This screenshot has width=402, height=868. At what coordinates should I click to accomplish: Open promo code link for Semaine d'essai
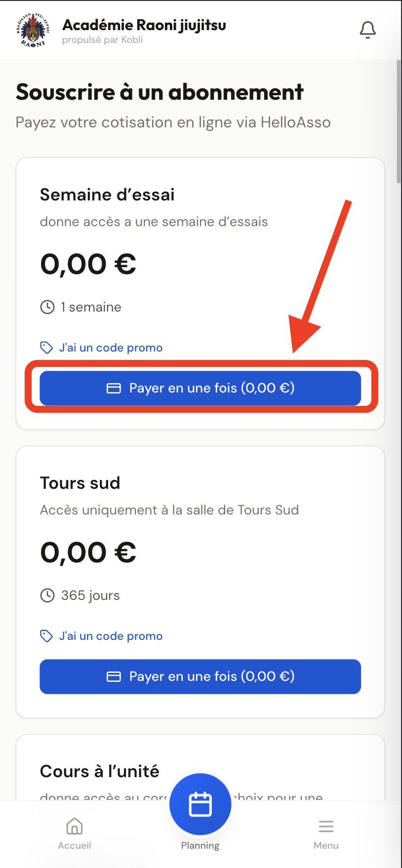coord(111,348)
